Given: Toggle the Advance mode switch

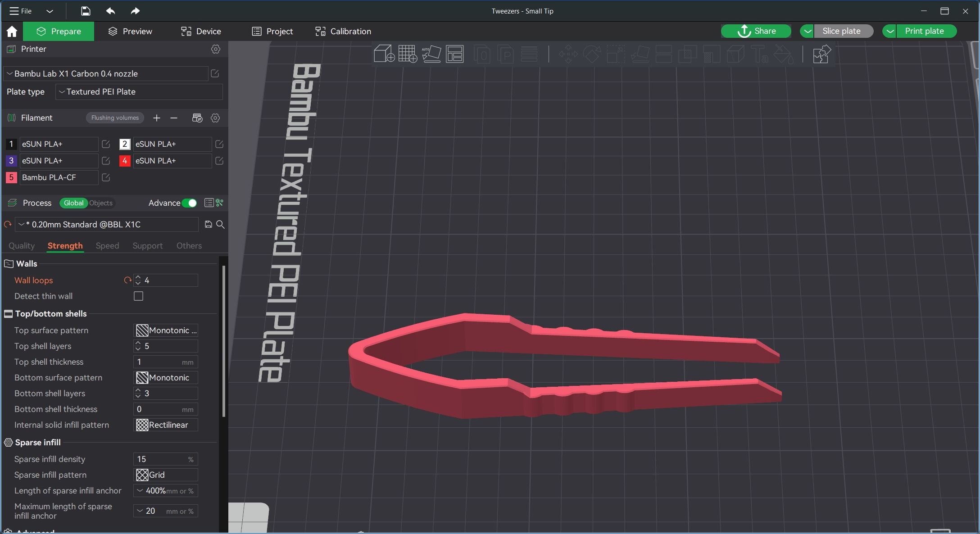Looking at the screenshot, I should point(190,203).
